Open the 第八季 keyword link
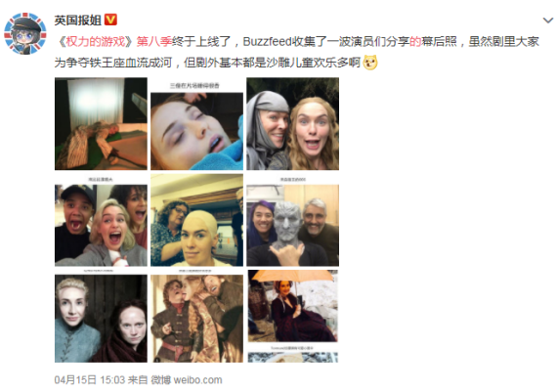This screenshot has height=392, width=557. click(154, 42)
